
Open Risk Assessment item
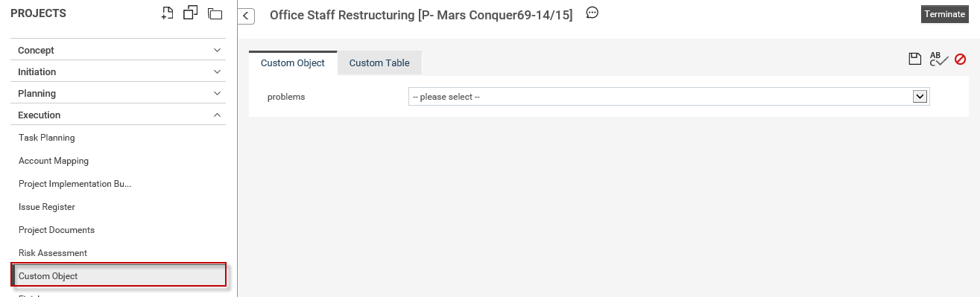[x=53, y=253]
